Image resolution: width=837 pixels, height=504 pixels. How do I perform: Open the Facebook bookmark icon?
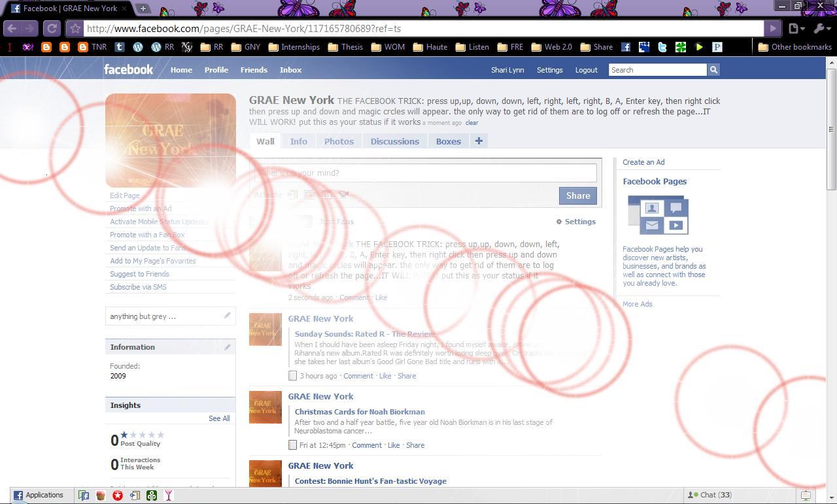[x=626, y=47]
